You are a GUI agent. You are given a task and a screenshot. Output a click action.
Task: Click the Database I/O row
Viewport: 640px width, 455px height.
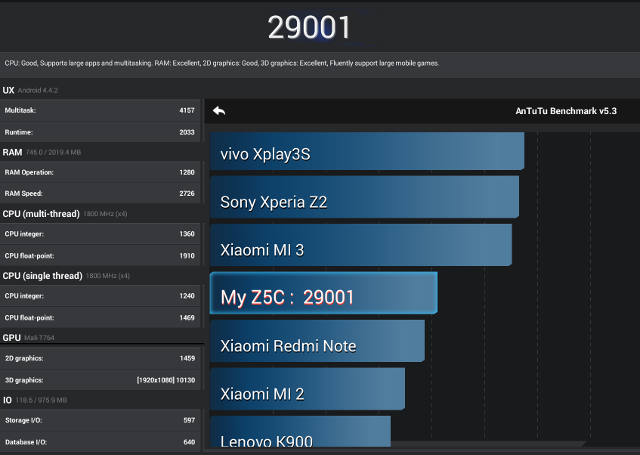pyautogui.click(x=100, y=442)
